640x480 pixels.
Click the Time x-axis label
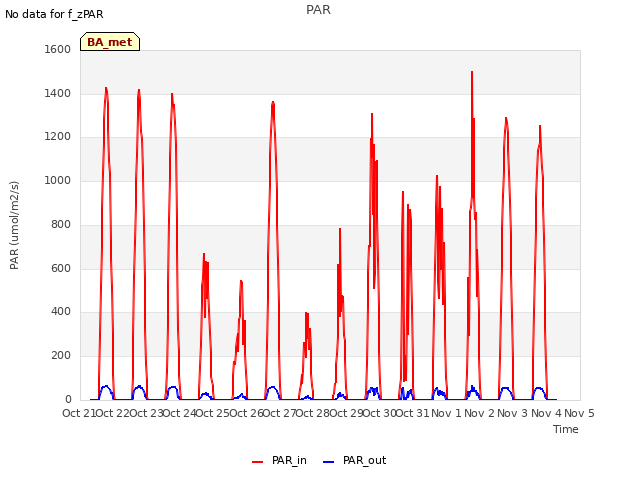[566, 429]
